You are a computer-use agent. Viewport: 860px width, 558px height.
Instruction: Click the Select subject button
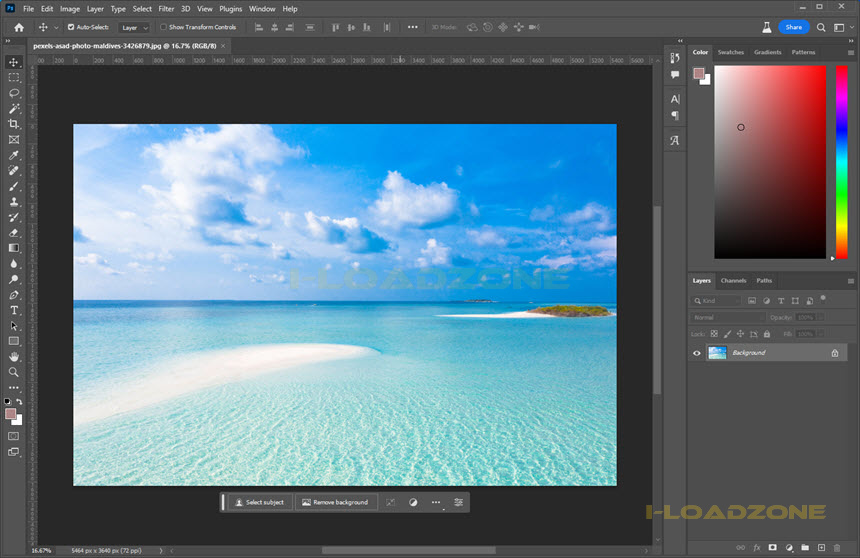[x=259, y=502]
